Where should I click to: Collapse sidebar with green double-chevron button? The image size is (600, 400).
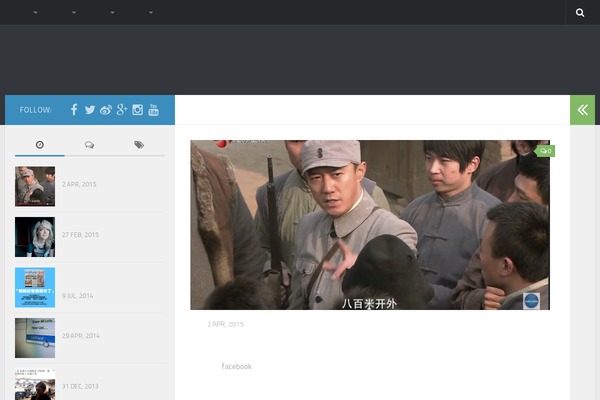tap(582, 110)
